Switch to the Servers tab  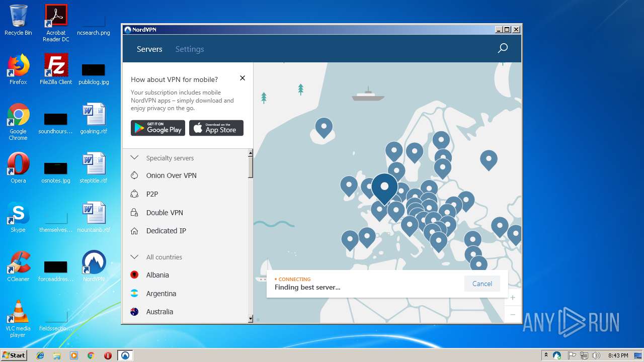coord(149,49)
